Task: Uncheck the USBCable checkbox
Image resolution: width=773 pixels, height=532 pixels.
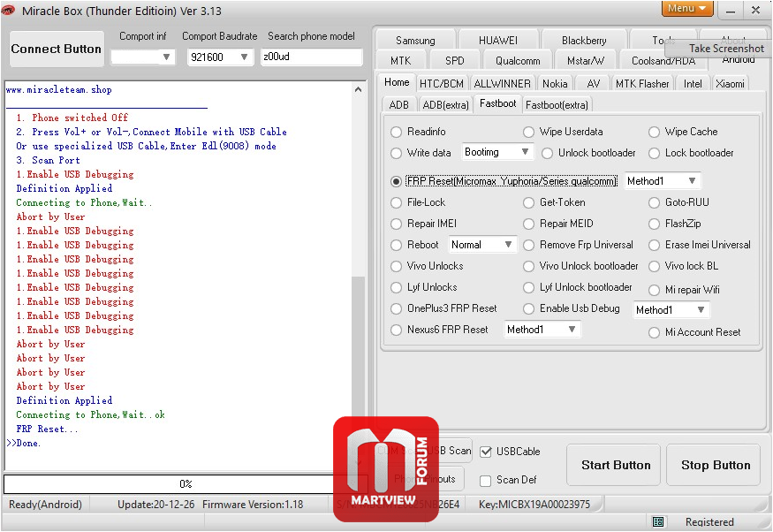Action: [486, 452]
